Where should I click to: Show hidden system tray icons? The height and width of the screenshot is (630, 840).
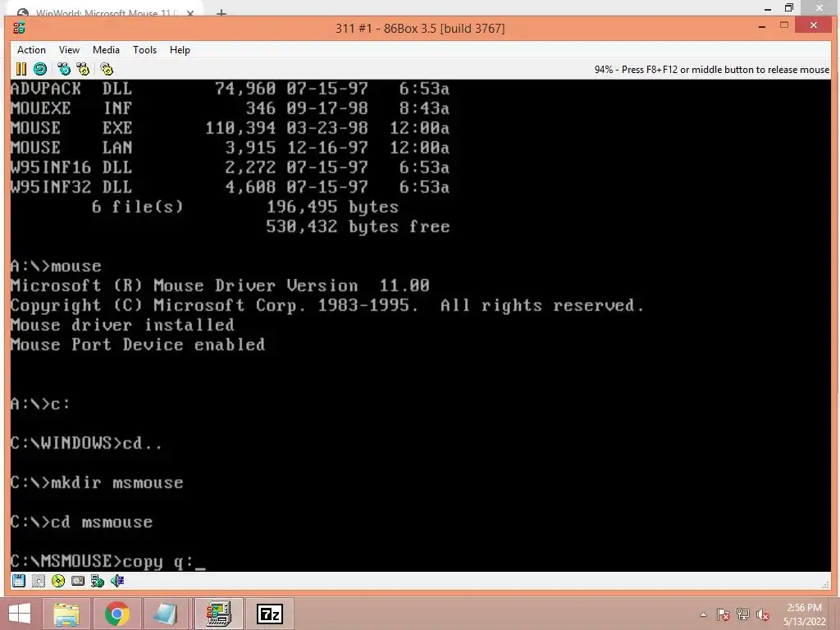point(703,614)
